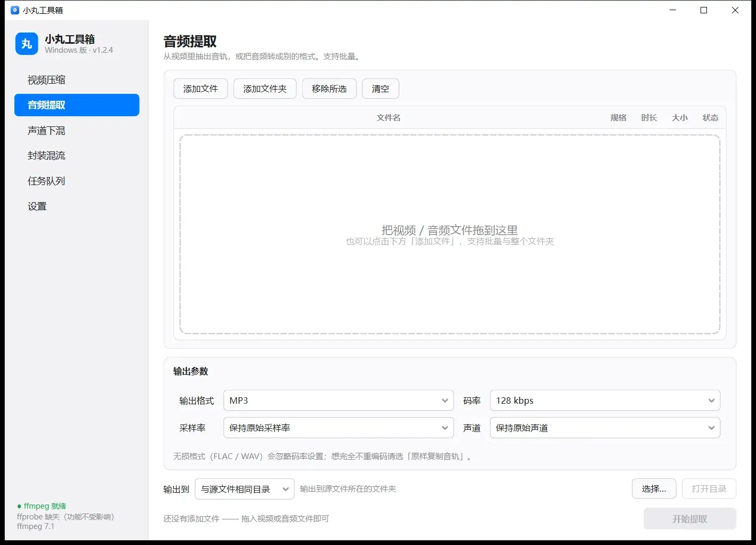Click the 选择... button
The width and height of the screenshot is (756, 545).
pos(654,488)
